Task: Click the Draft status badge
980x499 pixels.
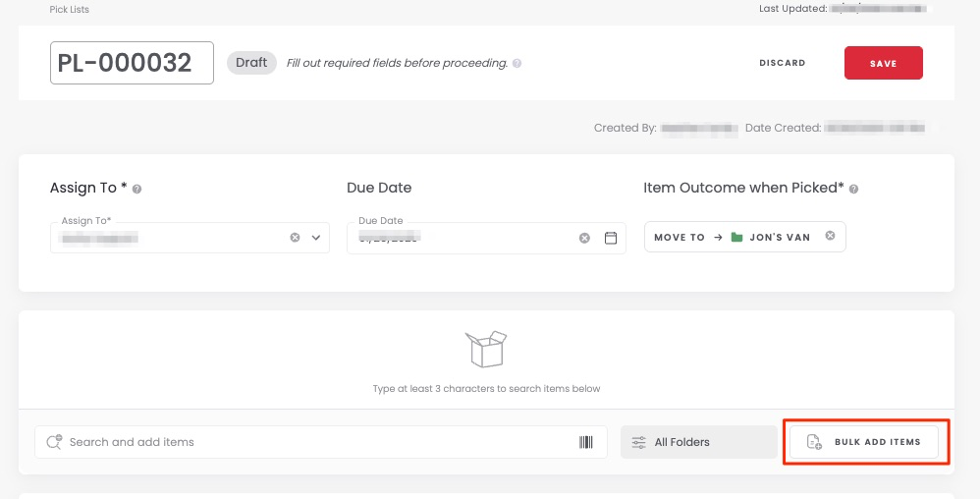Action: click(251, 63)
